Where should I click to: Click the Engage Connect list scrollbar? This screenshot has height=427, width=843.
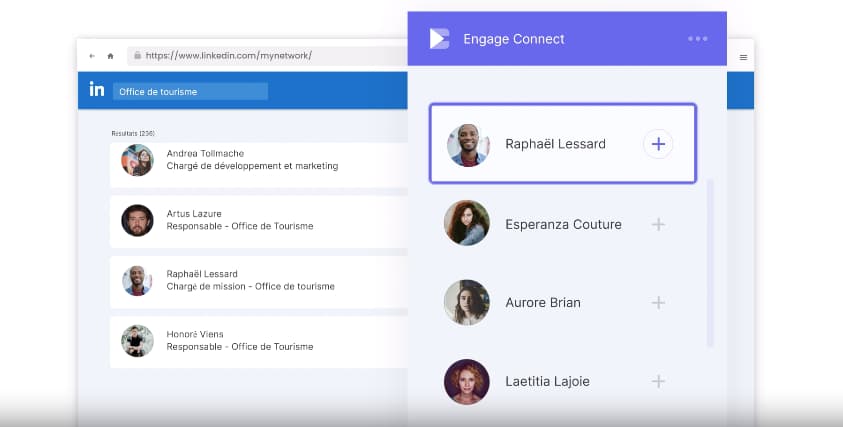point(710,264)
